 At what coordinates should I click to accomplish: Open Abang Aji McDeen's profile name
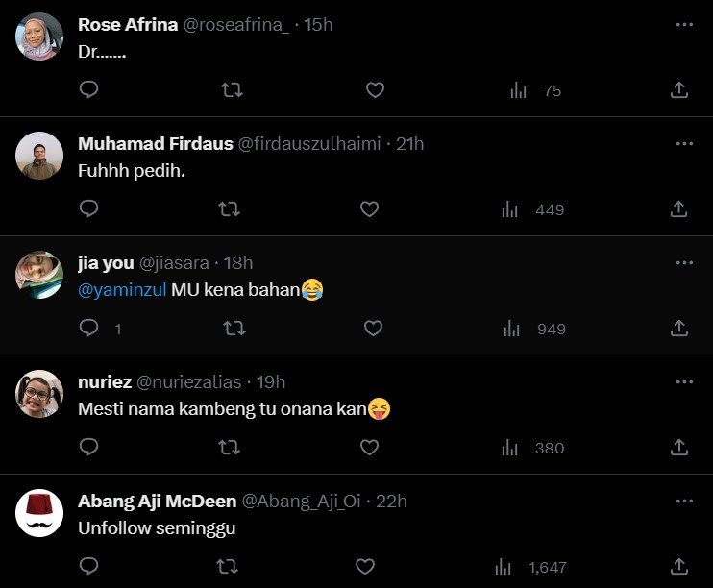pyautogui.click(x=157, y=501)
